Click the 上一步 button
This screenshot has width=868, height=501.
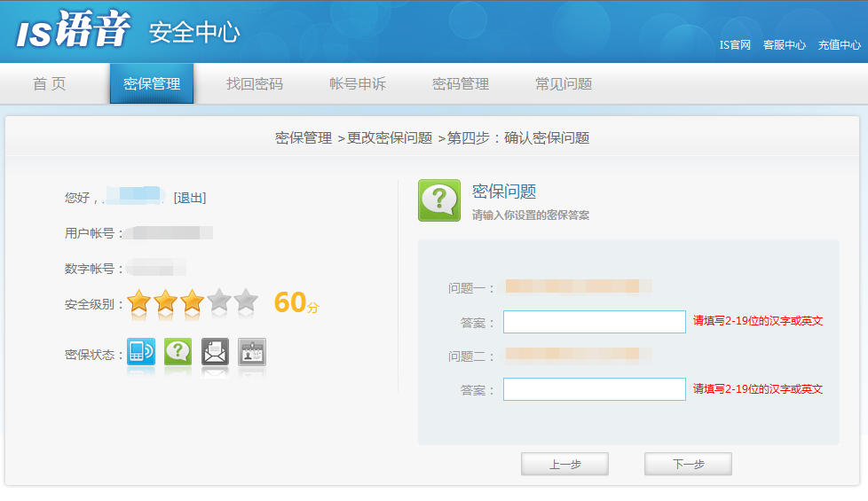click(x=564, y=464)
